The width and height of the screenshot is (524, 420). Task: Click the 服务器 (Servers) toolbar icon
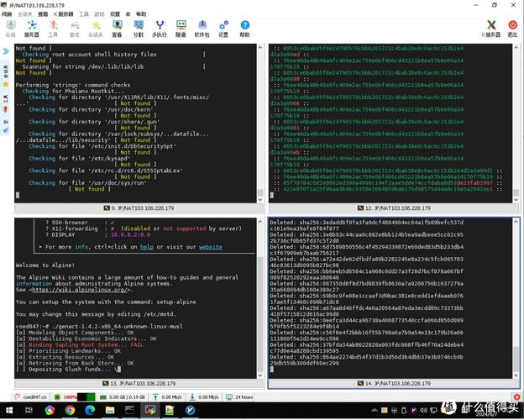pyautogui.click(x=32, y=29)
